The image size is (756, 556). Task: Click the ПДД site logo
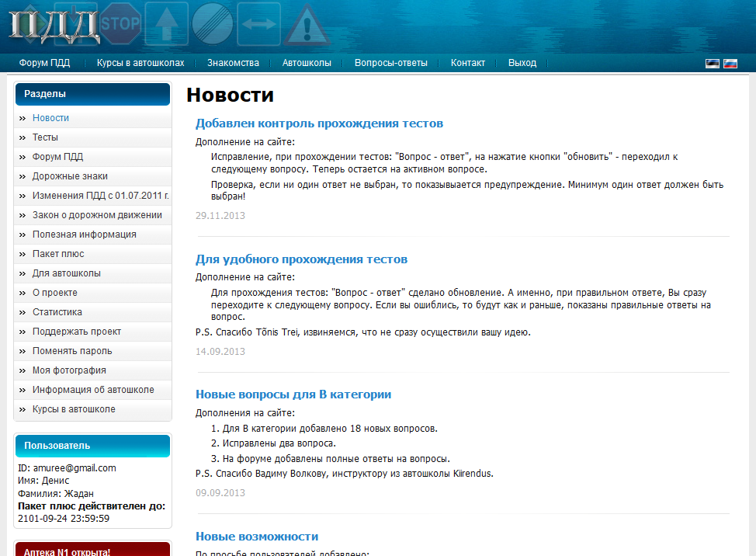[x=54, y=27]
